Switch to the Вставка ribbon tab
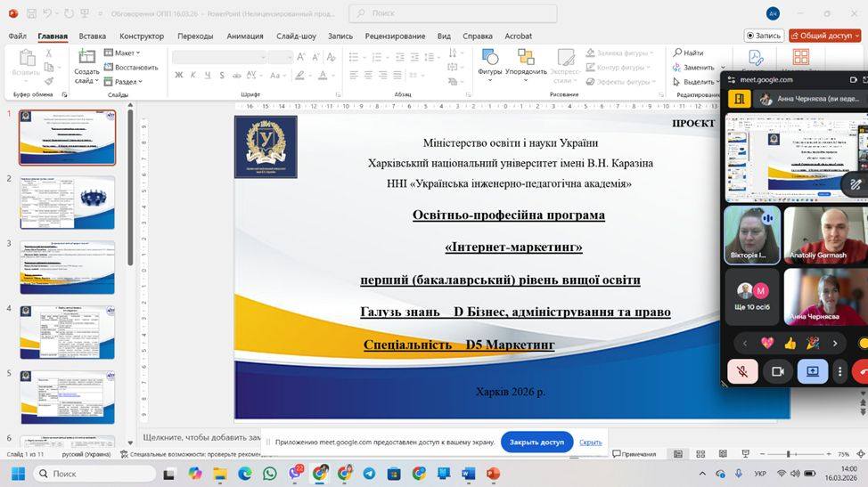 pos(92,37)
